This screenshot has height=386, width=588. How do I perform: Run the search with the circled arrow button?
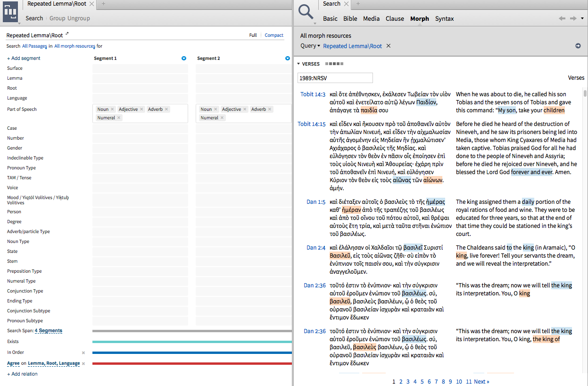tap(578, 46)
